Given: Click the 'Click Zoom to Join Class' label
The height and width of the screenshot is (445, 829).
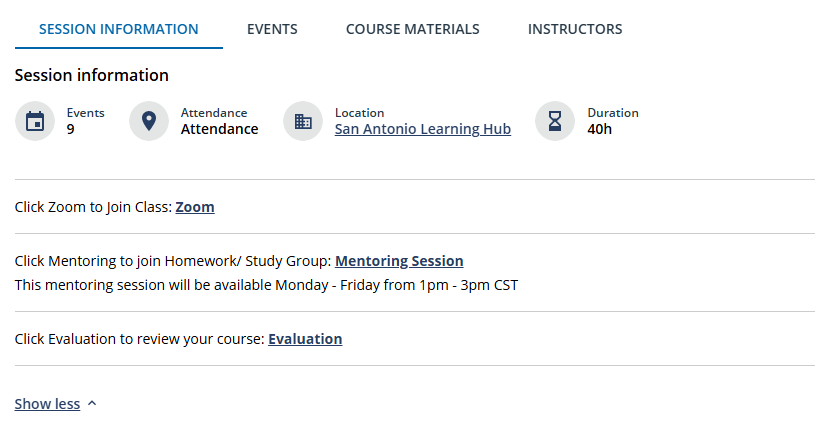Looking at the screenshot, I should click(x=93, y=207).
